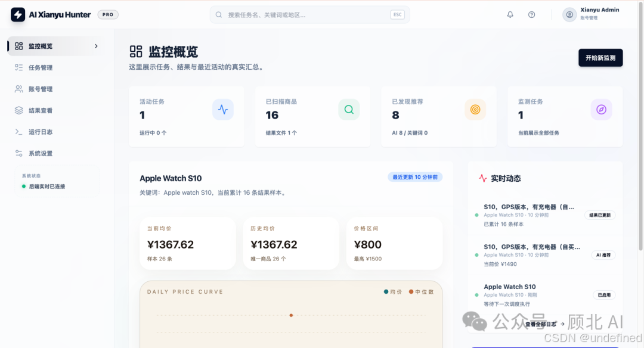Screen dimensions: 644x348
Task: Click the 账号管理 users icon
Action: (x=19, y=89)
